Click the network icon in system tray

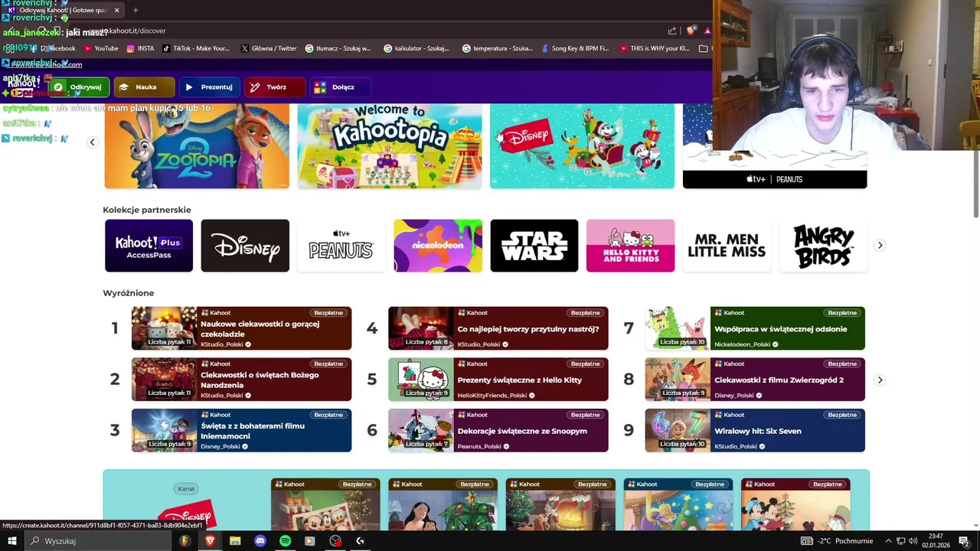(900, 541)
